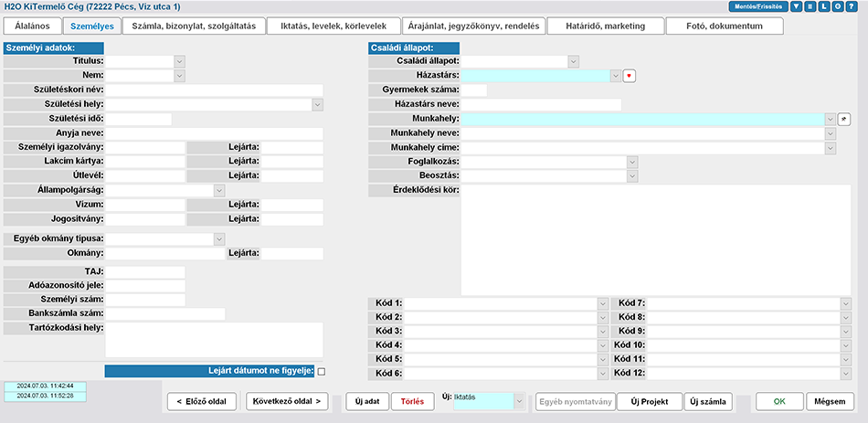Open the Fotó, dokumentum tab
Viewport: 868px width, 423px height.
[x=725, y=26]
